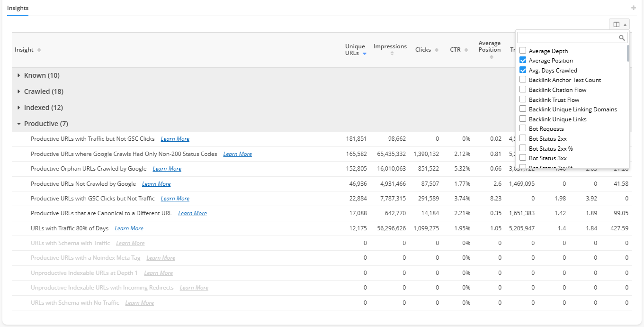The width and height of the screenshot is (644, 327).
Task: Sort table by Clicks sort icon
Action: point(437,50)
